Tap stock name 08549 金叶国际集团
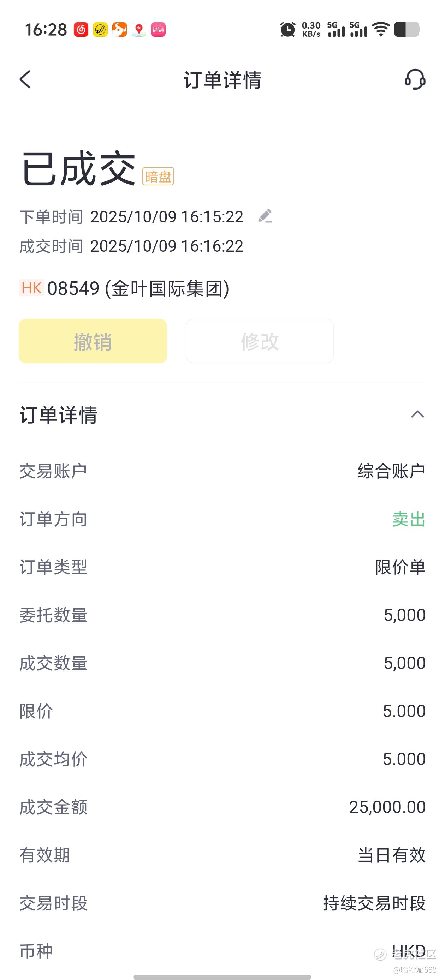 click(x=138, y=288)
